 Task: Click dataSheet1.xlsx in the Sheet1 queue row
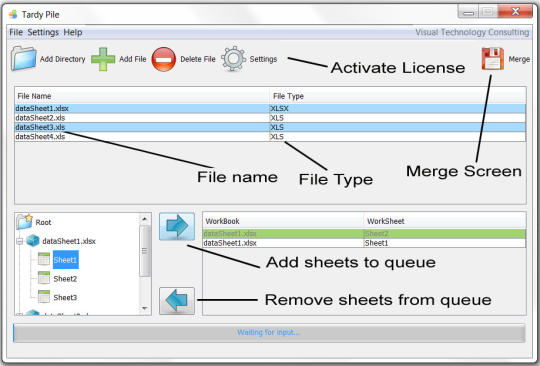pyautogui.click(x=283, y=243)
